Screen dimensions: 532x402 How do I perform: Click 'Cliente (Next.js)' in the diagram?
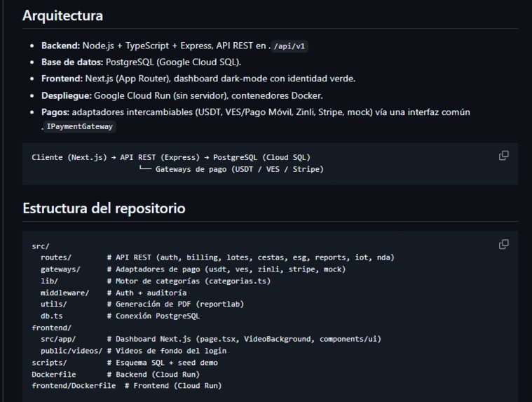tap(69, 158)
